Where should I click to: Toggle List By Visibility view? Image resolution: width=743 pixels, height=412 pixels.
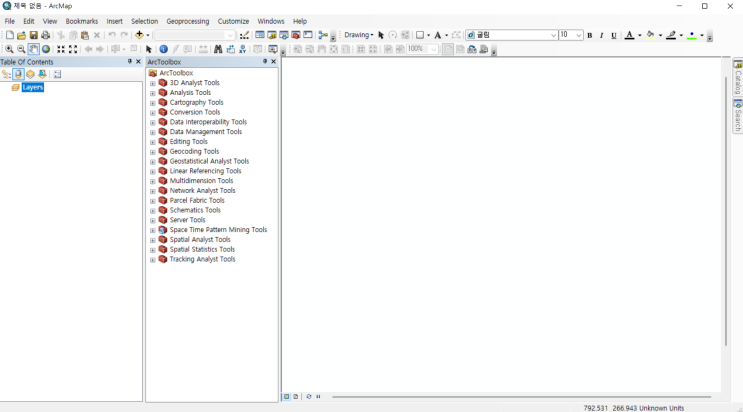click(x=30, y=74)
